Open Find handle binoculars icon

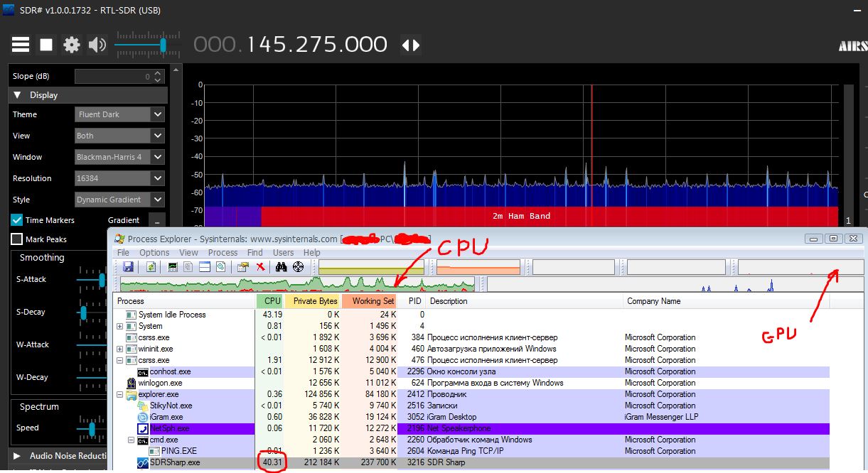coord(282,266)
